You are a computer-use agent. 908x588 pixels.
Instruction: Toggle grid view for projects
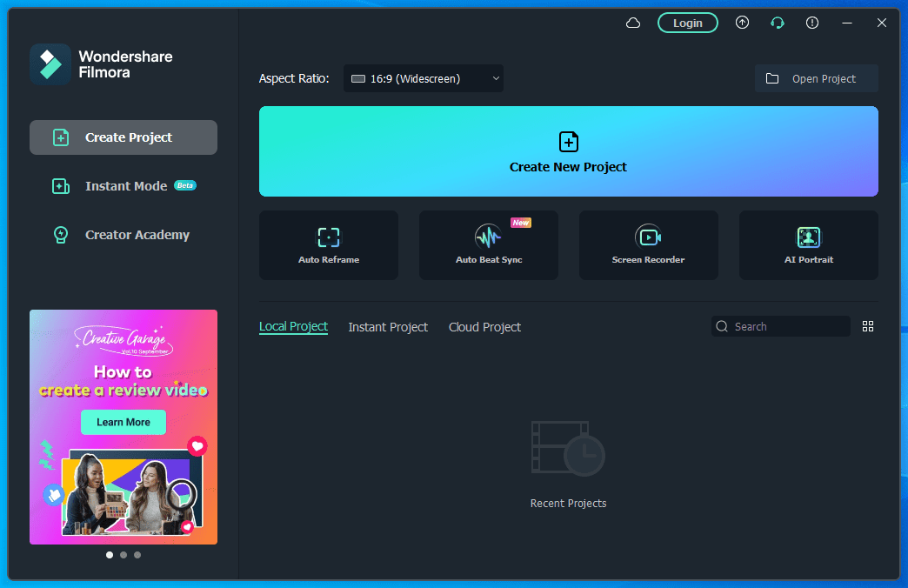(867, 326)
